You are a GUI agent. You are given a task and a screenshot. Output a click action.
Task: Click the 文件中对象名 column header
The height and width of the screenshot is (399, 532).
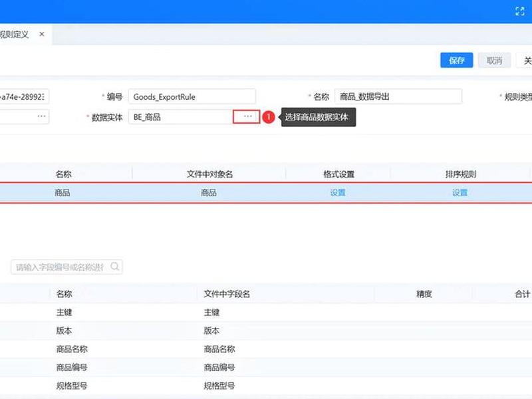coord(209,174)
